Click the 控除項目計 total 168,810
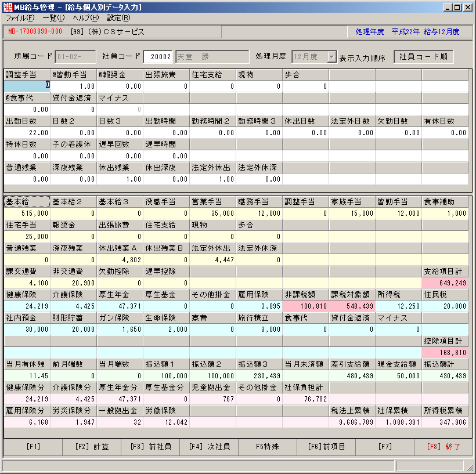Screen dimensions: 476x474 click(445, 353)
